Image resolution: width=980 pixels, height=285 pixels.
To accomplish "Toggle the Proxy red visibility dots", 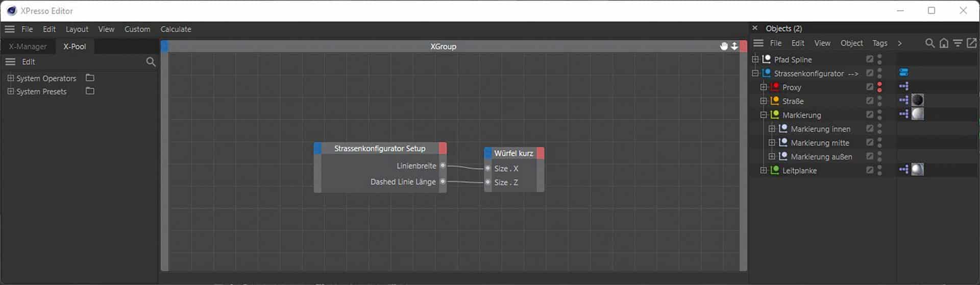I will (879, 87).
